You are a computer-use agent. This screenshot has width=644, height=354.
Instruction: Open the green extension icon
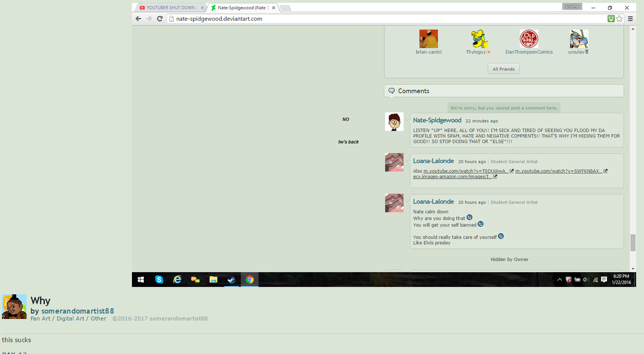point(611,19)
